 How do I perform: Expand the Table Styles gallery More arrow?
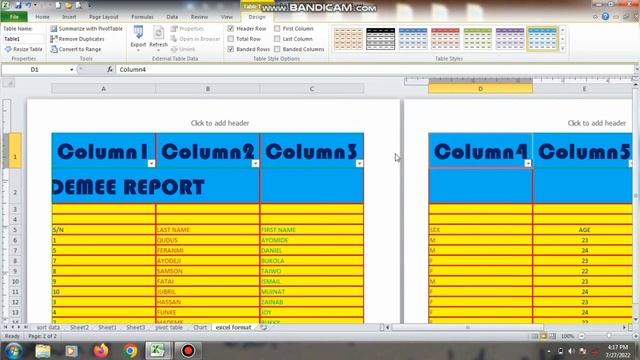coord(563,49)
